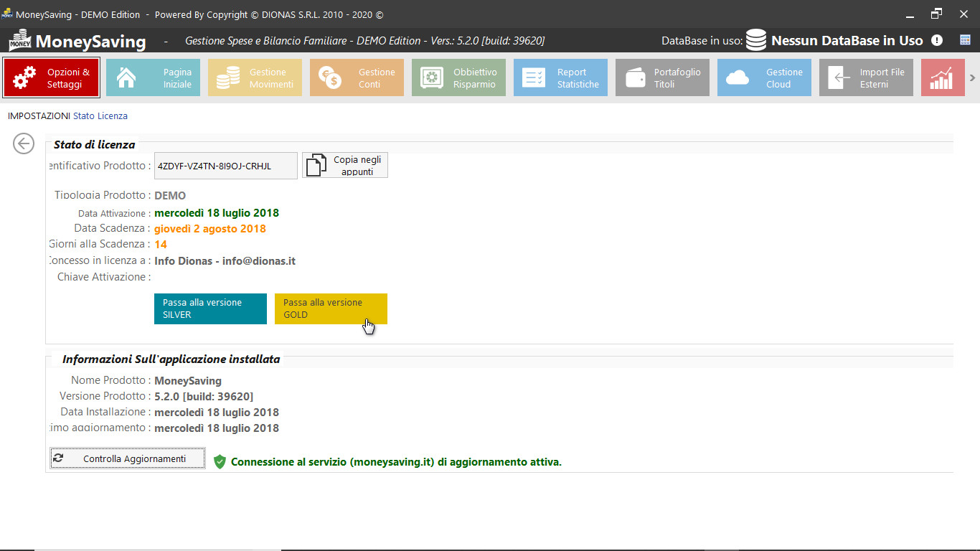Click Controlla Aggiornamenti button
Screen dimensions: 980x551
[128, 458]
